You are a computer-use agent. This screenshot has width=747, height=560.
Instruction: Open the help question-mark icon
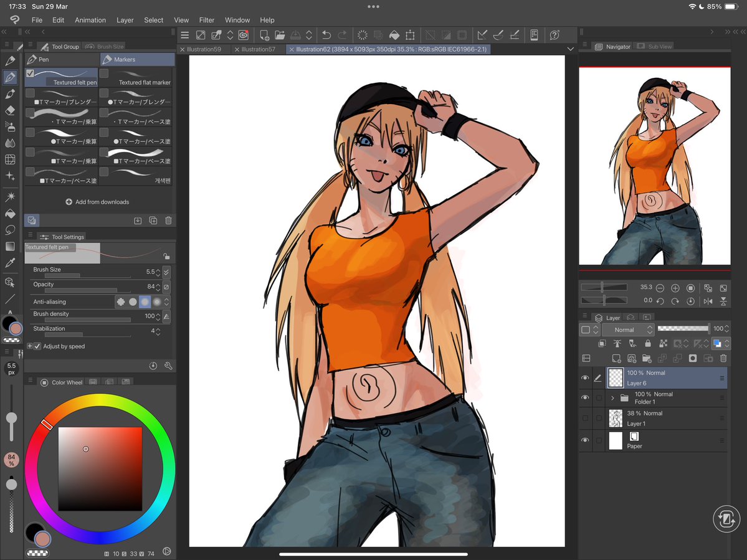click(x=554, y=35)
